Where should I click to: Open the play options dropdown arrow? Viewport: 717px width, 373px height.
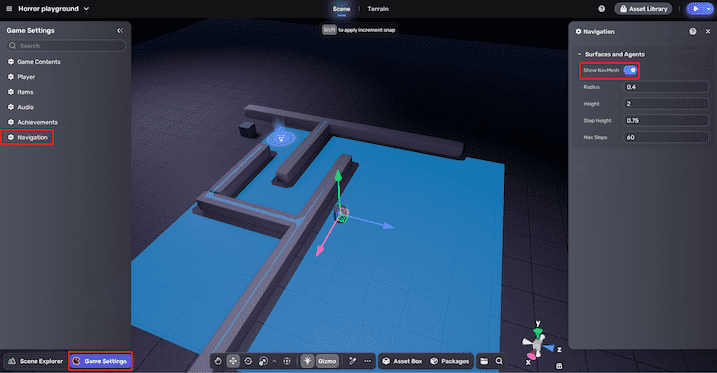pos(708,9)
